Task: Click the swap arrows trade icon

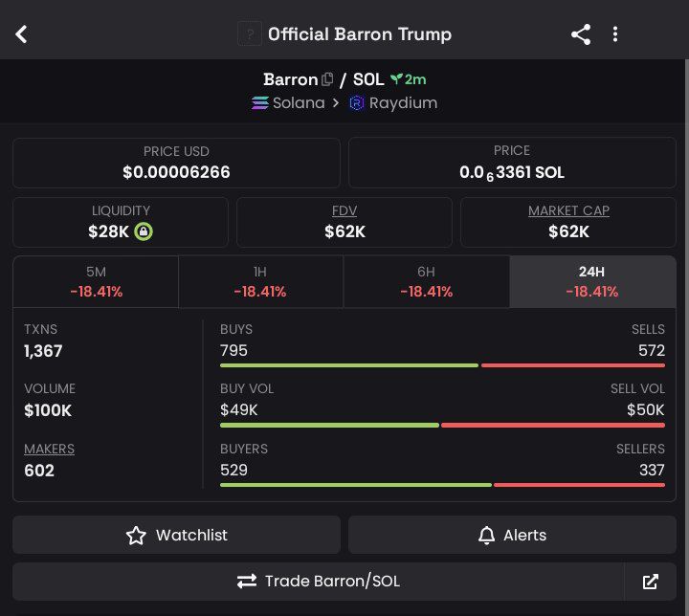Action: pyautogui.click(x=247, y=582)
